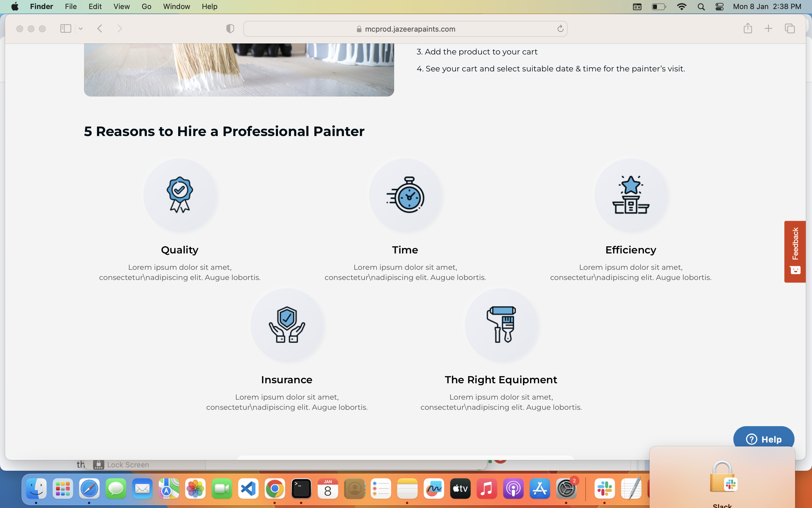Screen dimensions: 812x508
Task: Open Messages from the Dock
Action: [116, 489]
